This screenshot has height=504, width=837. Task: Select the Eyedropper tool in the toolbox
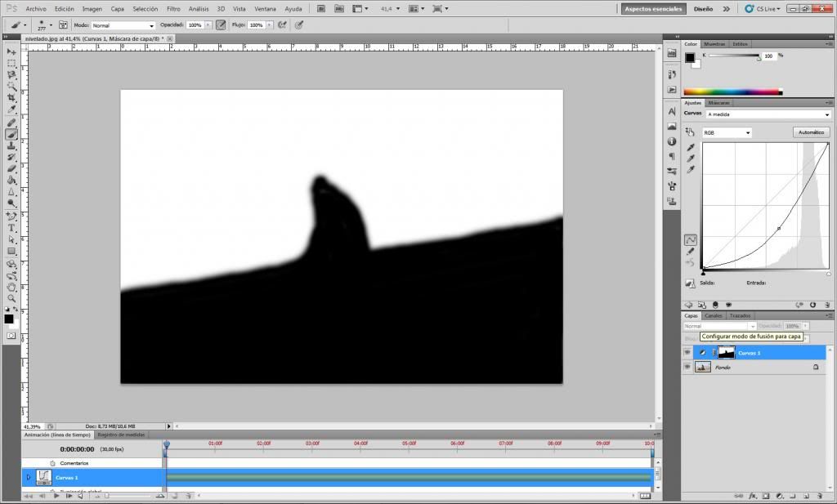pos(11,109)
